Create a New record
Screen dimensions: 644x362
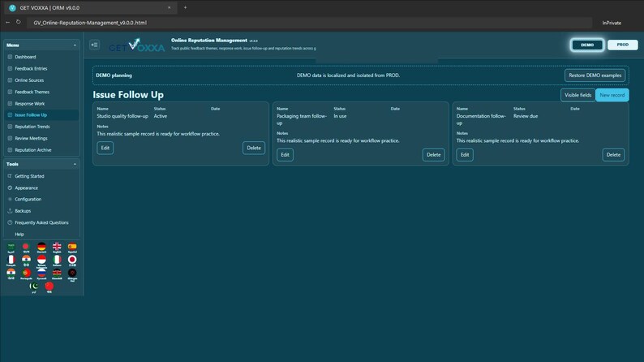(612, 95)
